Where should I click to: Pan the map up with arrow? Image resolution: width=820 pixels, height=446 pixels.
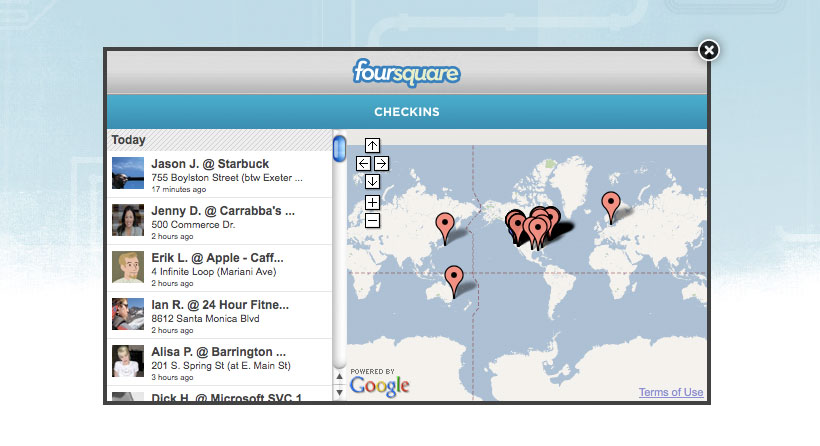click(372, 145)
